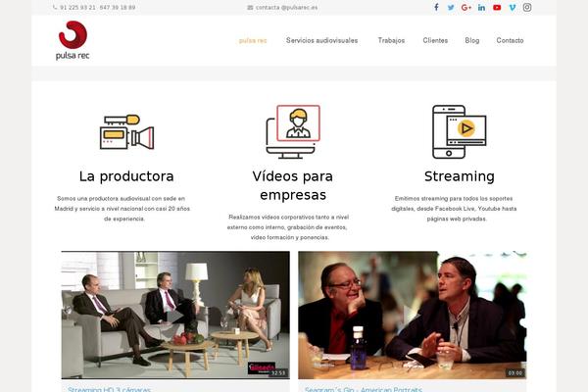
Task: Click the video camera productora icon
Action: point(126,132)
